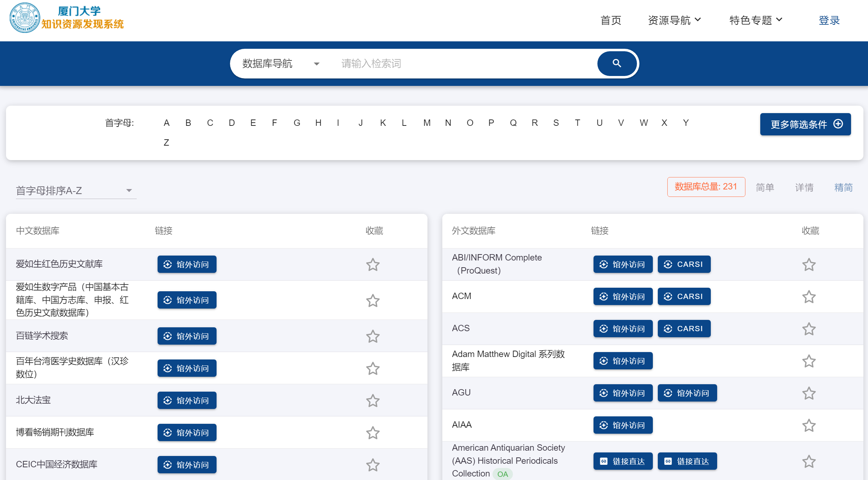The width and height of the screenshot is (868, 480).
Task: Click the Xiamen University logo
Action: 25,18
